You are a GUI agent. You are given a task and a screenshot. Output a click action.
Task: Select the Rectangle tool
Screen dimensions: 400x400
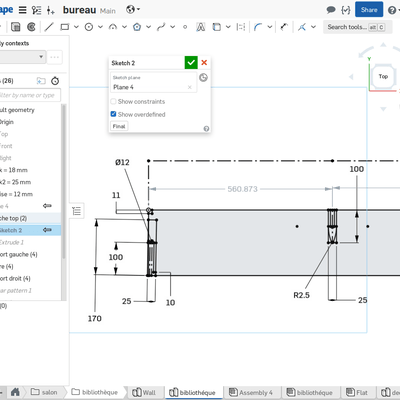click(65, 27)
